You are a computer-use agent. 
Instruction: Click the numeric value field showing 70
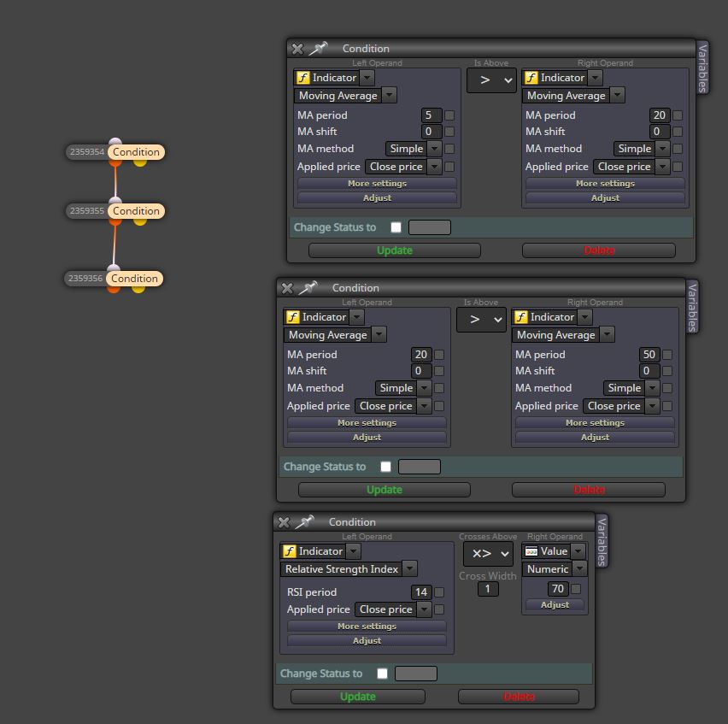558,589
